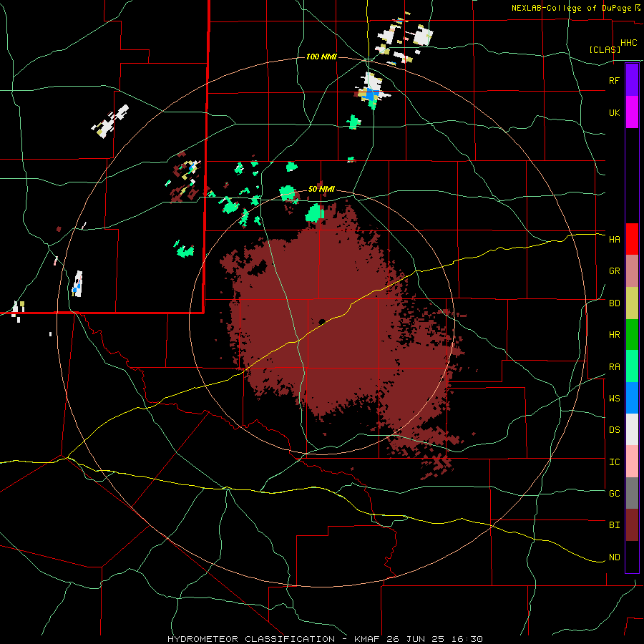
Task: Click the 'BI' legend label
Action: (614, 525)
